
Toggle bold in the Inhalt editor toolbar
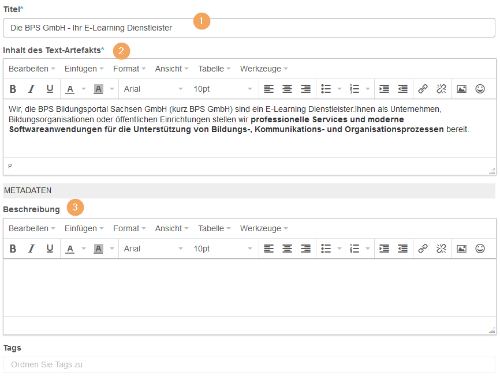[x=13, y=89]
